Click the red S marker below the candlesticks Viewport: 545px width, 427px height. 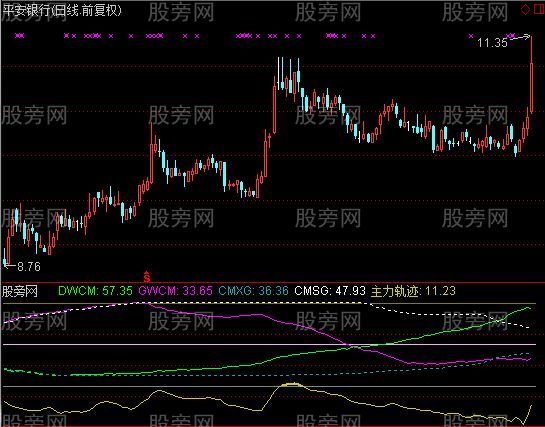pyautogui.click(x=147, y=277)
